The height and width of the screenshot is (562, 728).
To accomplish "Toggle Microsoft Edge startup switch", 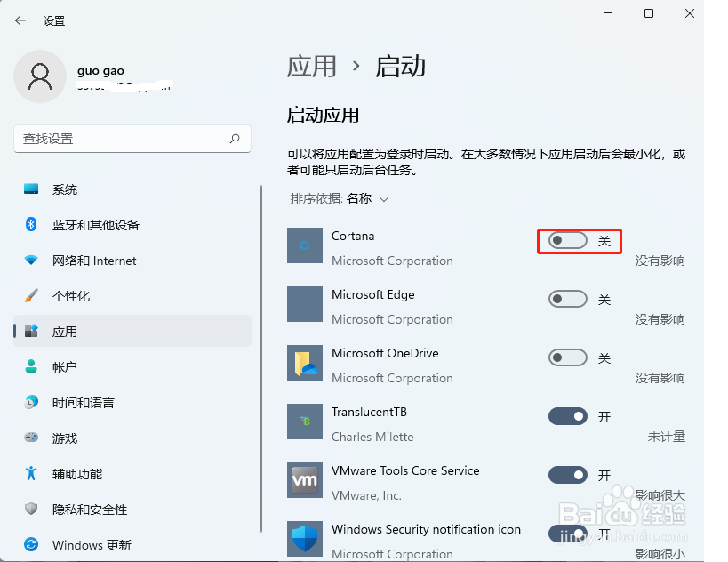I will click(x=567, y=299).
